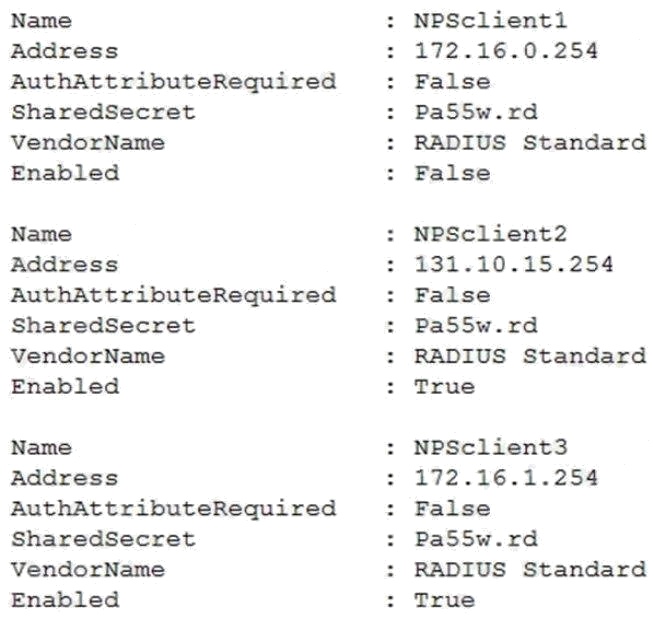This screenshot has width=654, height=619.
Task: Select the address 172.16.1.254
Action: [506, 478]
